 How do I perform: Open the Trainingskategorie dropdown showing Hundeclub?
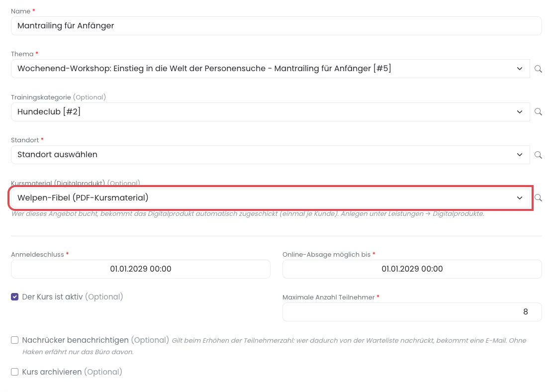(270, 112)
